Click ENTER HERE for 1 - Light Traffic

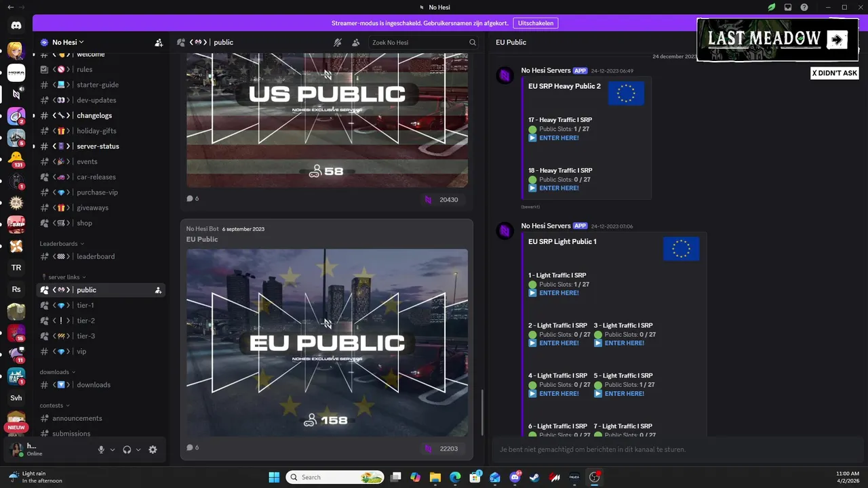(559, 293)
